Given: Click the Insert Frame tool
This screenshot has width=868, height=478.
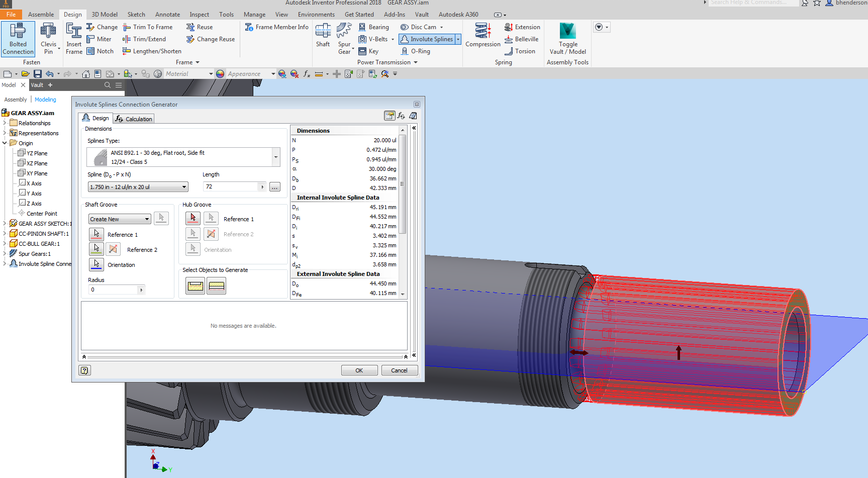Looking at the screenshot, I should point(74,38).
